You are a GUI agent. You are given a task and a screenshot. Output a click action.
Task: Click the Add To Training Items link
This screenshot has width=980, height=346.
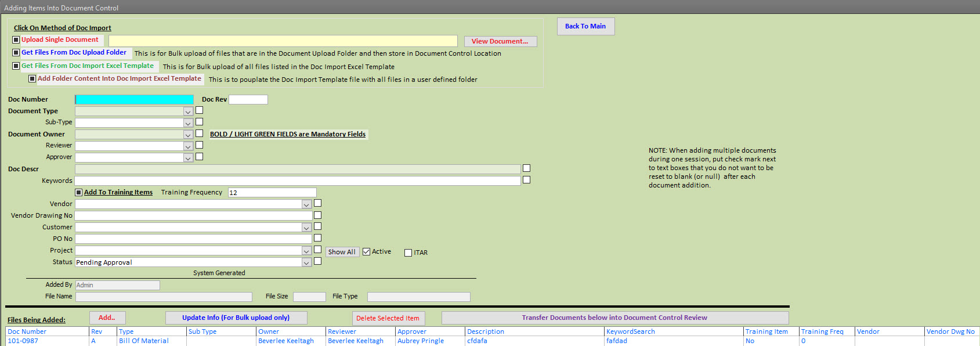(118, 193)
